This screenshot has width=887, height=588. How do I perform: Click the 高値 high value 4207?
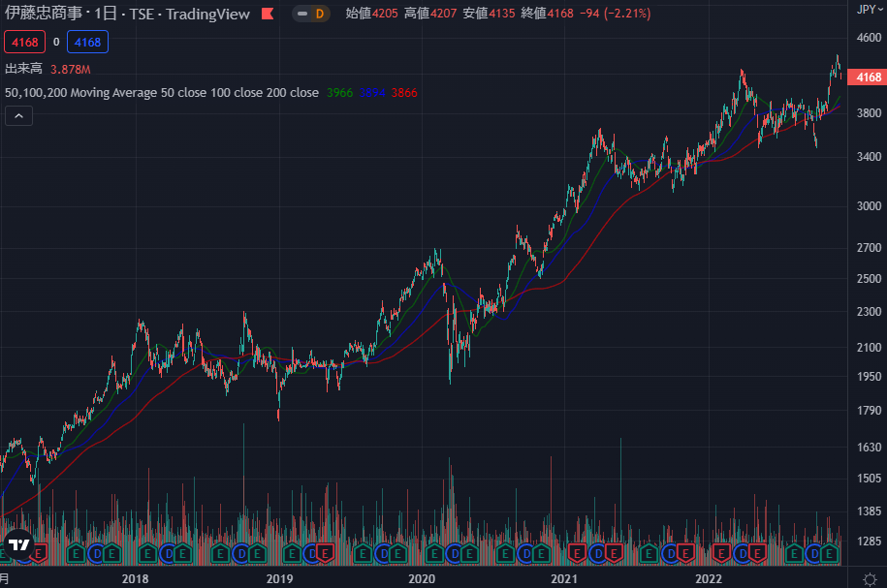(x=444, y=14)
